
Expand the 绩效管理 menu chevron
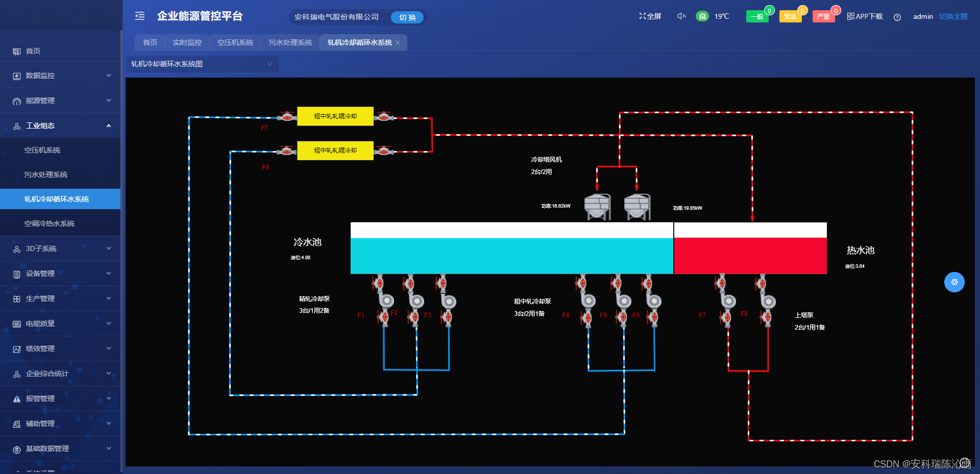click(109, 348)
